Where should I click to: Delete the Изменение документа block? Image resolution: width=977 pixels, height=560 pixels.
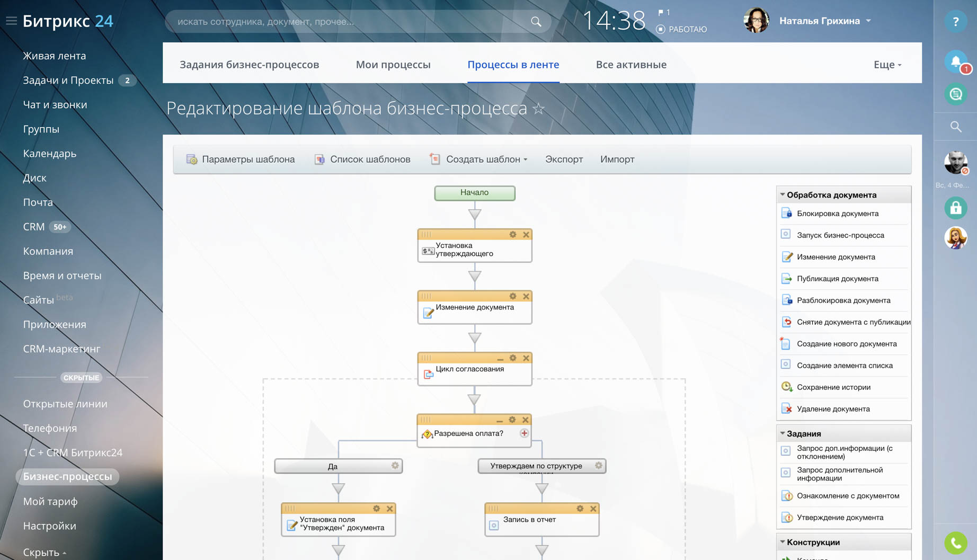[526, 297]
